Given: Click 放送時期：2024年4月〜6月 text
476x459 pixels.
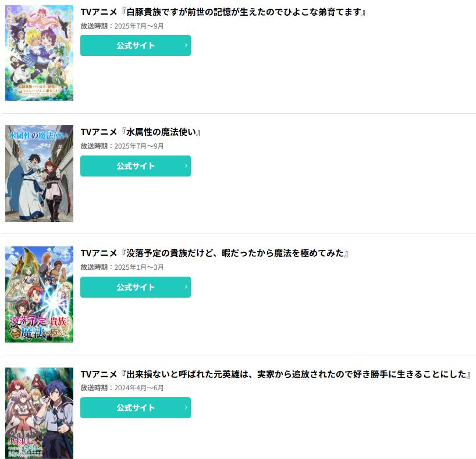Looking at the screenshot, I should 122,388.
